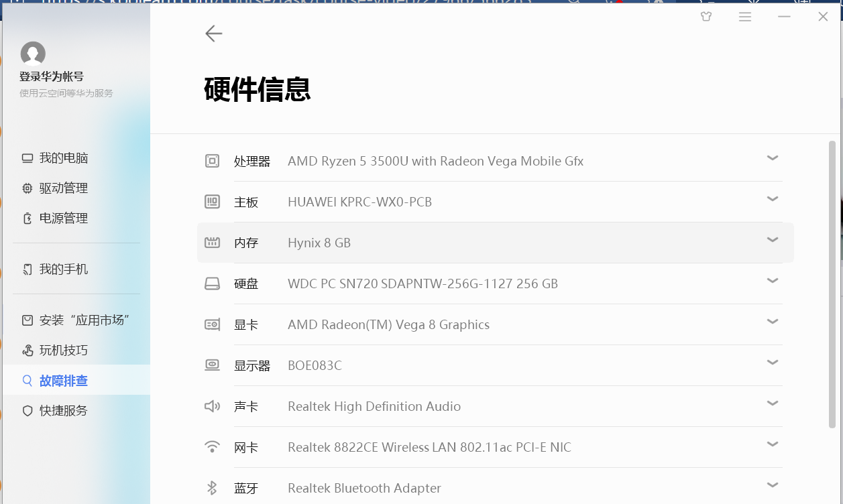Click 使用云空间等华为服务 subtitle
Screen dimensions: 843x504
coord(66,93)
